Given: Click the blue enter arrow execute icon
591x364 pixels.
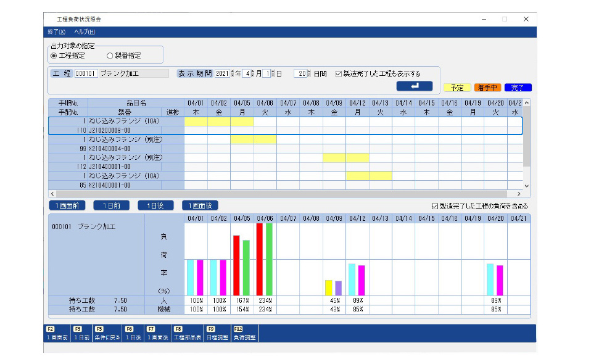Looking at the screenshot, I should 414,86.
